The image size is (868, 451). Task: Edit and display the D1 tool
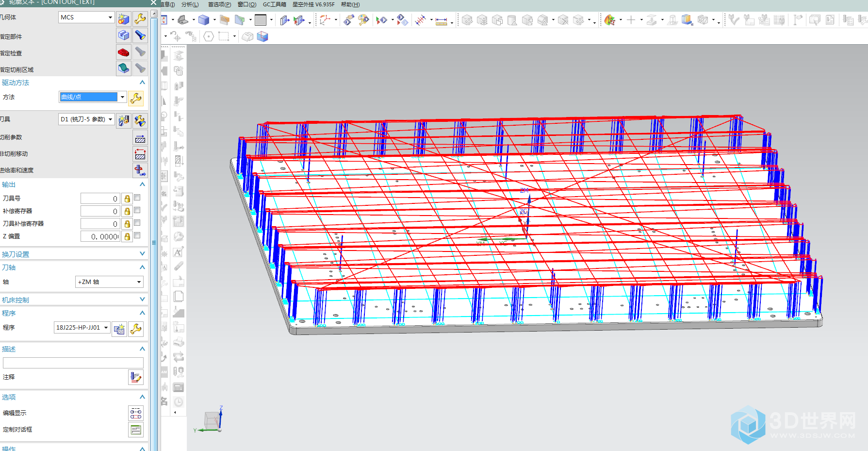click(x=140, y=120)
